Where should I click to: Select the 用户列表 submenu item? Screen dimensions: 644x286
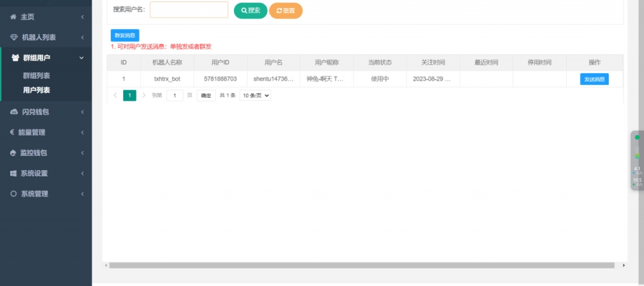tap(36, 90)
